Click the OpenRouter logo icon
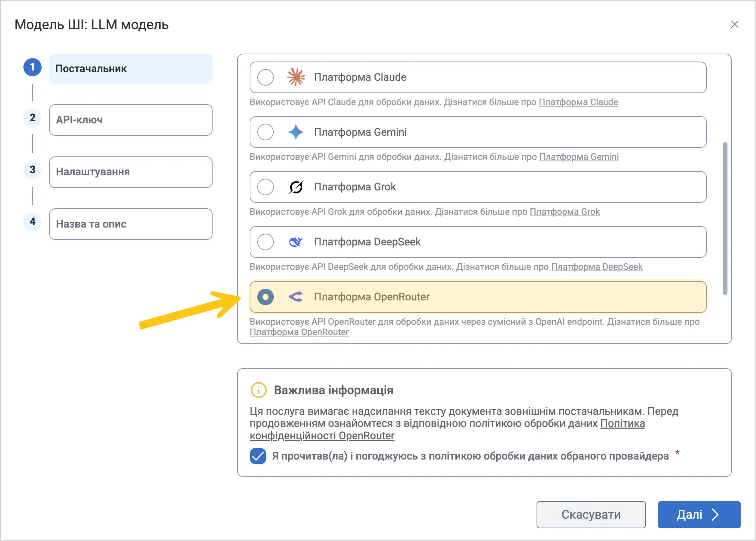This screenshot has width=756, height=541. [x=296, y=297]
